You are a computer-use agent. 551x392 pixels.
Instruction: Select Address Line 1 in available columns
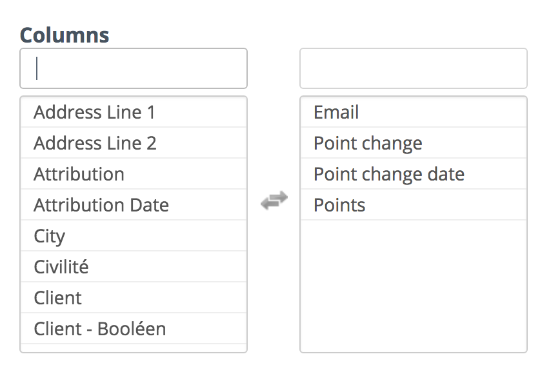coord(134,112)
